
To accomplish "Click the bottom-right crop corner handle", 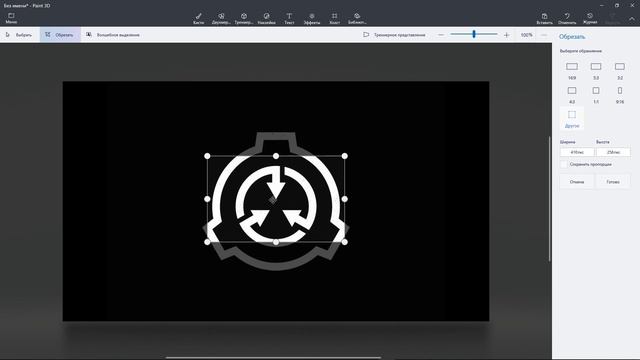I will click(344, 242).
